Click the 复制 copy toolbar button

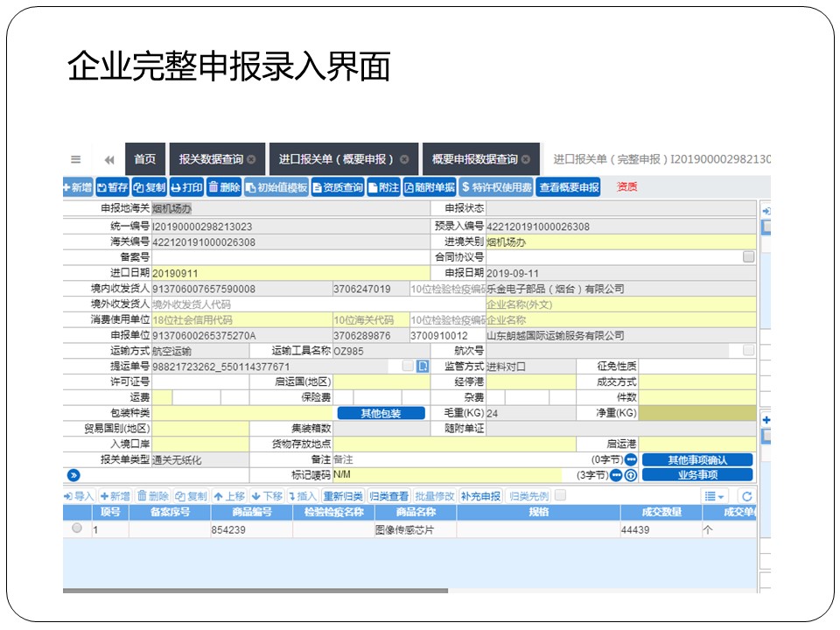(x=150, y=187)
